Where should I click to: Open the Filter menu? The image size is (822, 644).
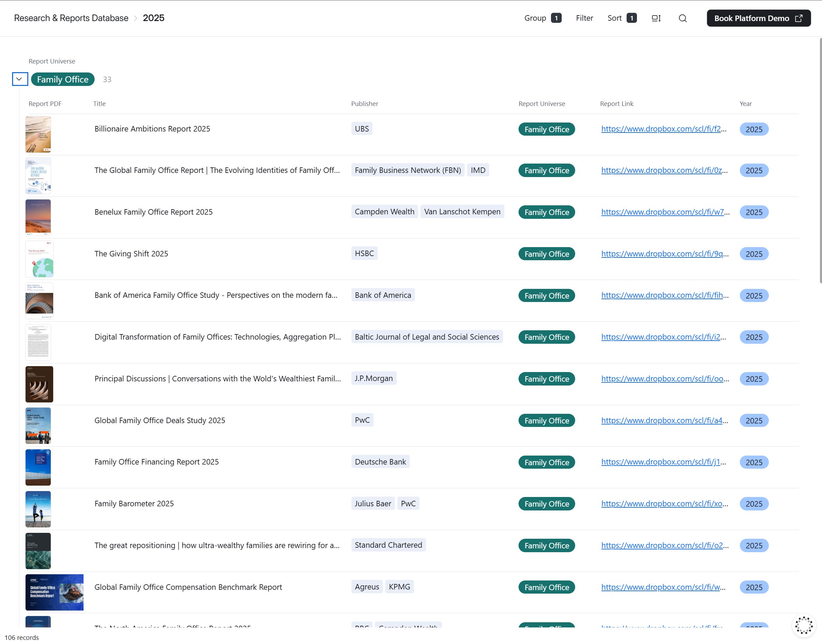pos(584,18)
